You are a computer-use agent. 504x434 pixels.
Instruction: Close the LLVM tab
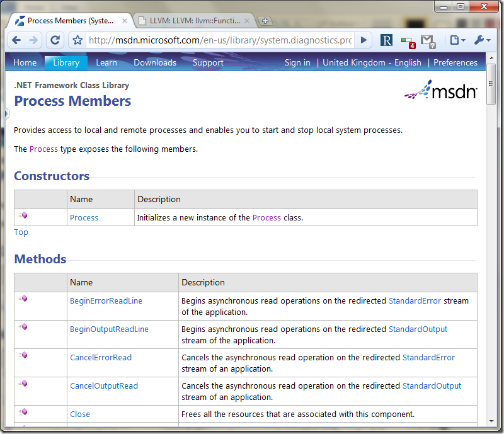[x=247, y=21]
